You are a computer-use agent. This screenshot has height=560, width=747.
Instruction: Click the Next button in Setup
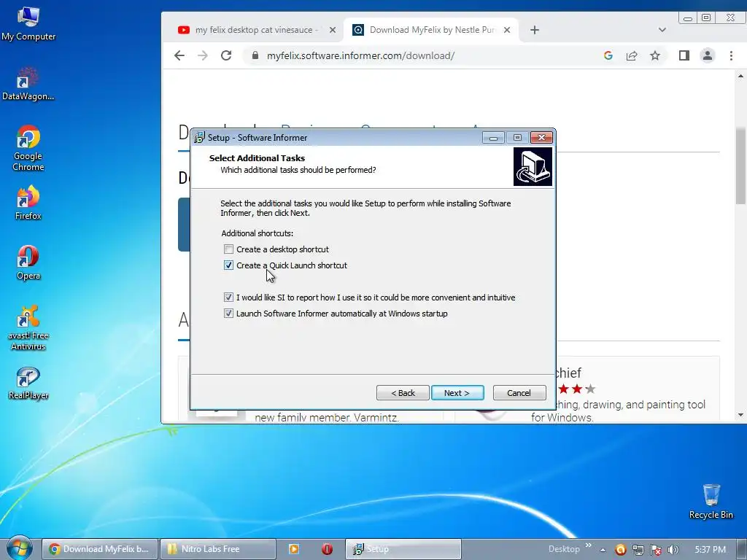click(457, 393)
